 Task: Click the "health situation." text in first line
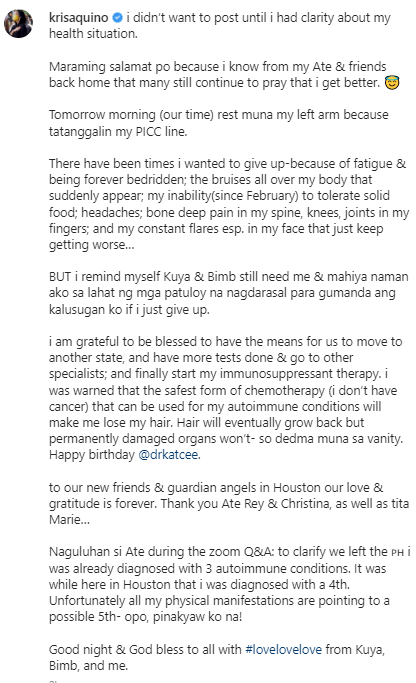[93, 34]
